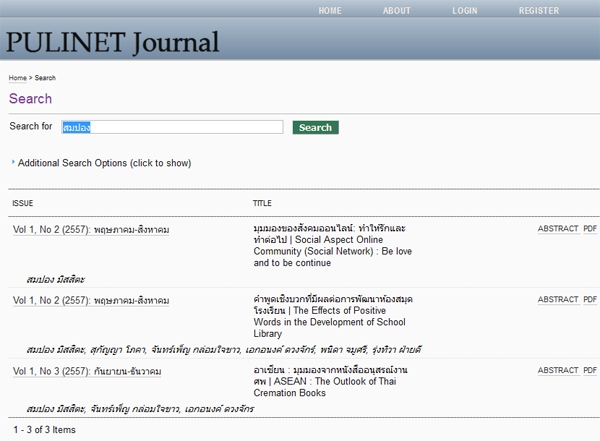
Task: Click the title ASEAN : The Outlook of Thai Cremation Books
Action: (331, 381)
